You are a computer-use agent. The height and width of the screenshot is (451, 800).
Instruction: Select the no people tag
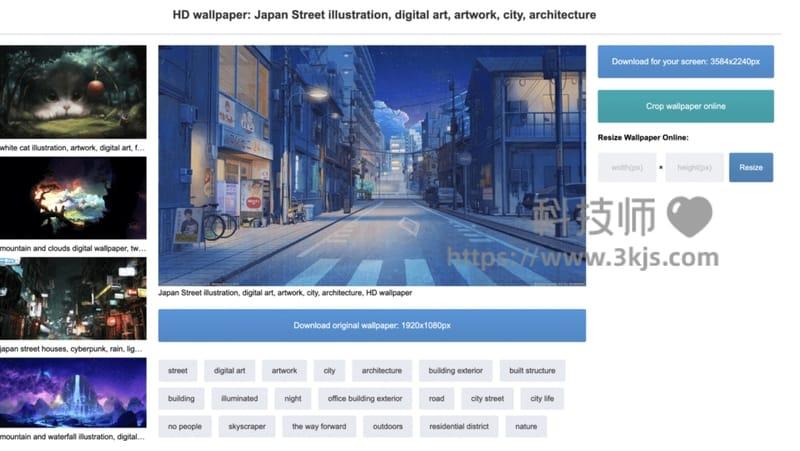tap(185, 427)
